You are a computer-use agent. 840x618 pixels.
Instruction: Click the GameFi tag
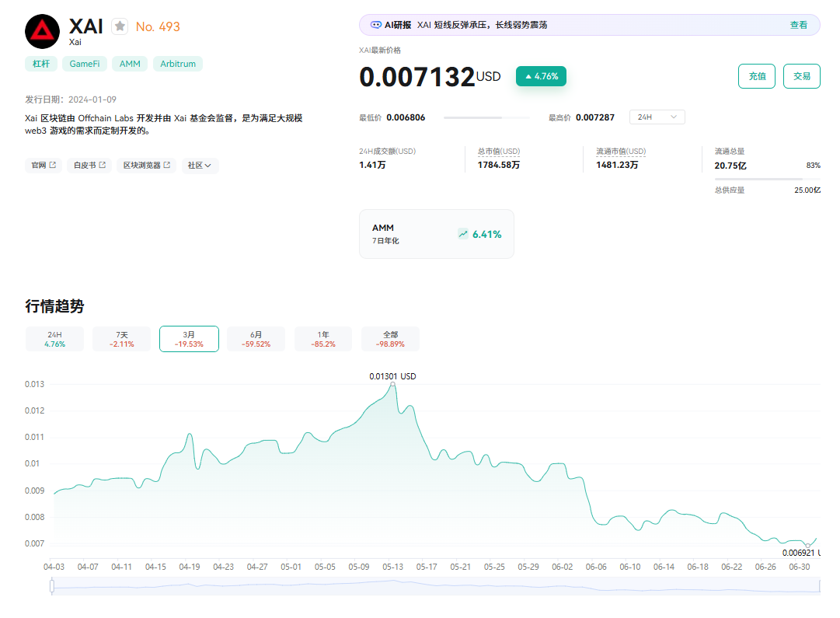point(85,64)
